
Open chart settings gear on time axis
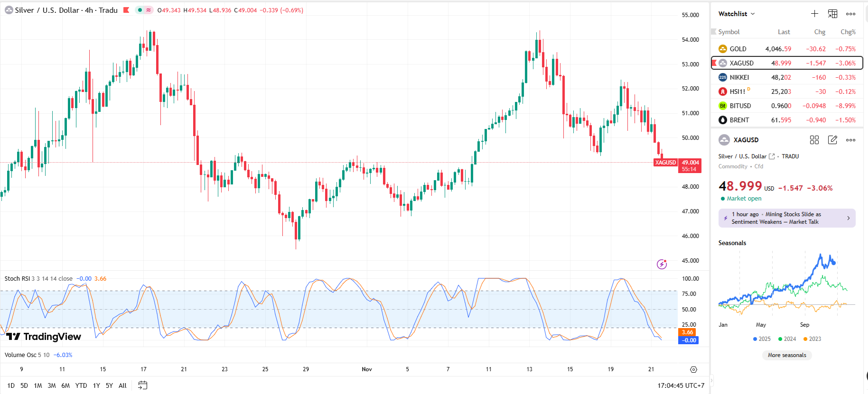tap(693, 369)
